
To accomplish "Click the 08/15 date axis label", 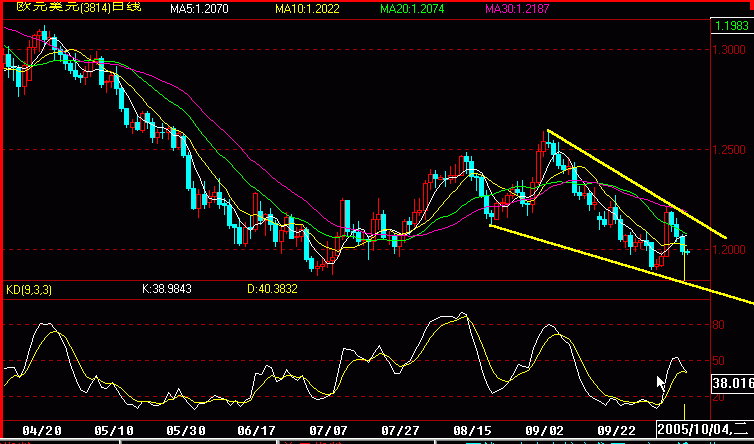I will (x=472, y=430).
